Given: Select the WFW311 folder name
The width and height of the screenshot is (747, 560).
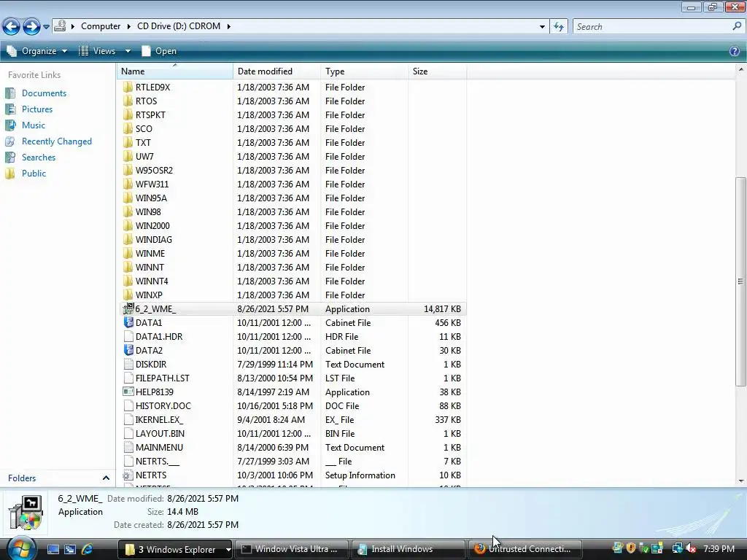Looking at the screenshot, I should pyautogui.click(x=152, y=184).
